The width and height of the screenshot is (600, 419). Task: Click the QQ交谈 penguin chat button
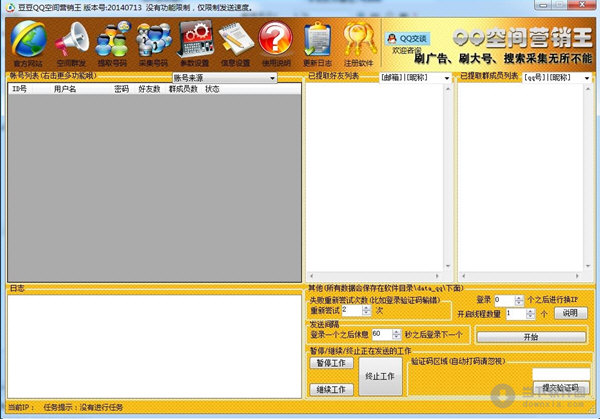(407, 39)
